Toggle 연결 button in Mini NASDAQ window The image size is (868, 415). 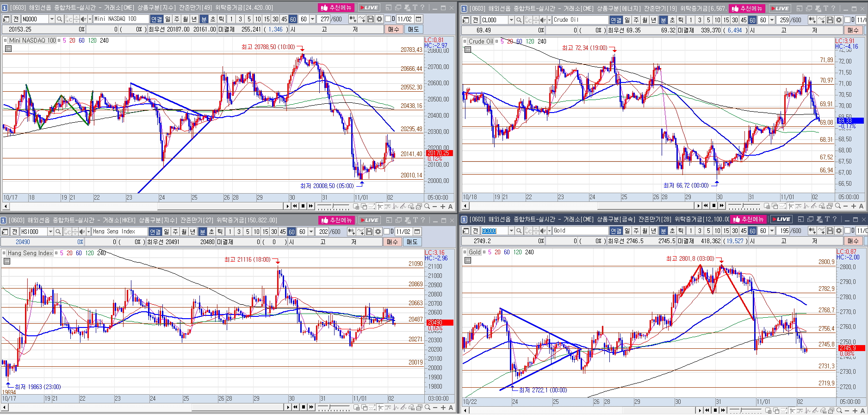pyautogui.click(x=156, y=19)
